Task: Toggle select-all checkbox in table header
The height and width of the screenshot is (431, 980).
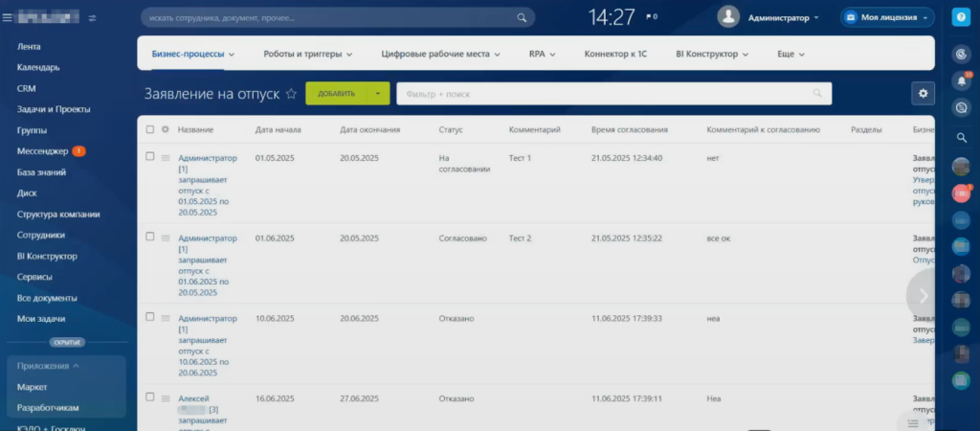Action: [x=149, y=129]
